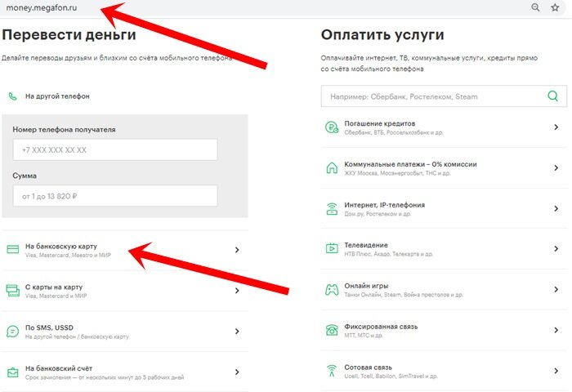Open Онлайн игры payment category
572x392 pixels.
click(x=444, y=290)
